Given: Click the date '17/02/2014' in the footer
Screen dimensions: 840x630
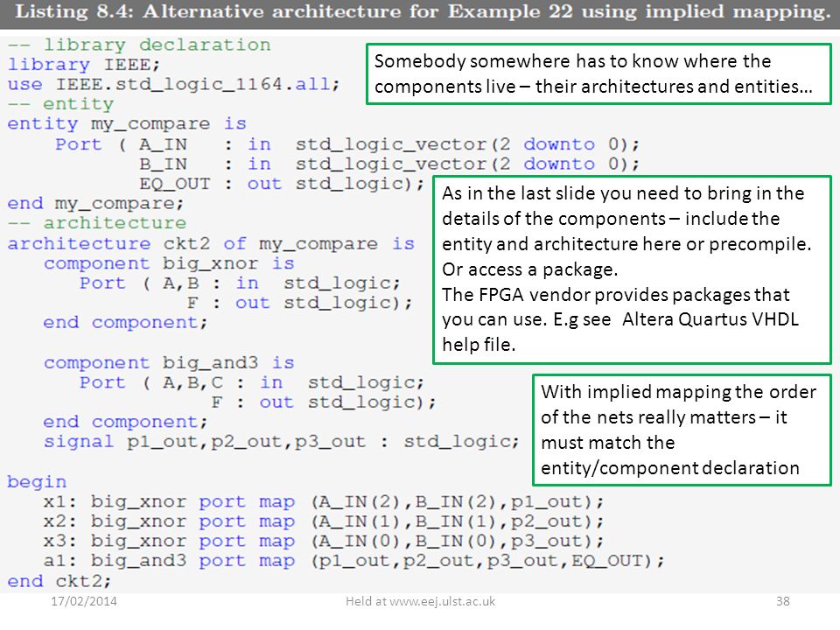Looking at the screenshot, I should pyautogui.click(x=84, y=602).
